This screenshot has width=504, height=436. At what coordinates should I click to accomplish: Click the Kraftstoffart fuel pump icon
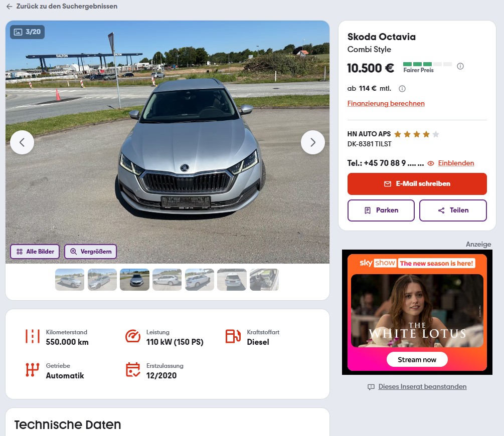[233, 336]
